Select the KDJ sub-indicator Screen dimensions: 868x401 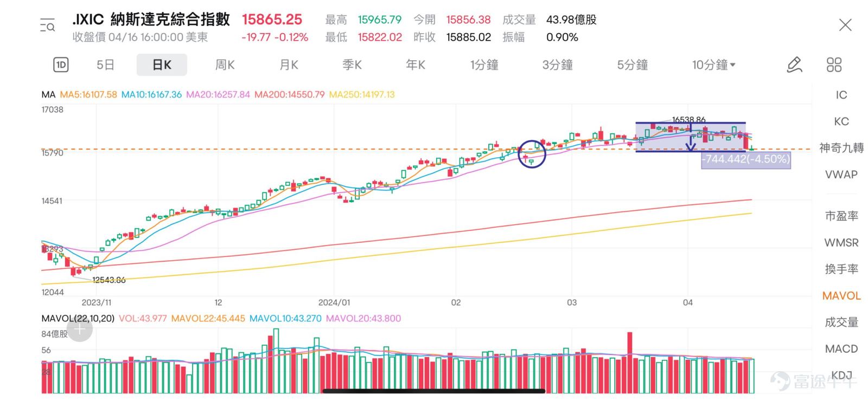click(841, 376)
